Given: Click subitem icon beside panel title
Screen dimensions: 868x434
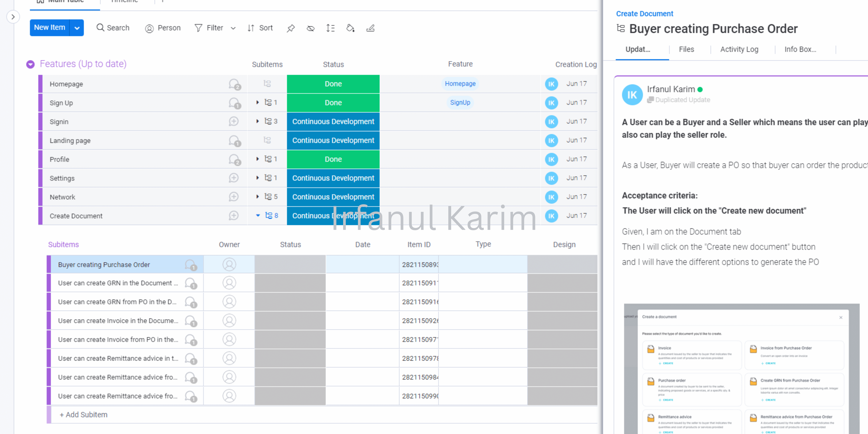Looking at the screenshot, I should 621,28.
